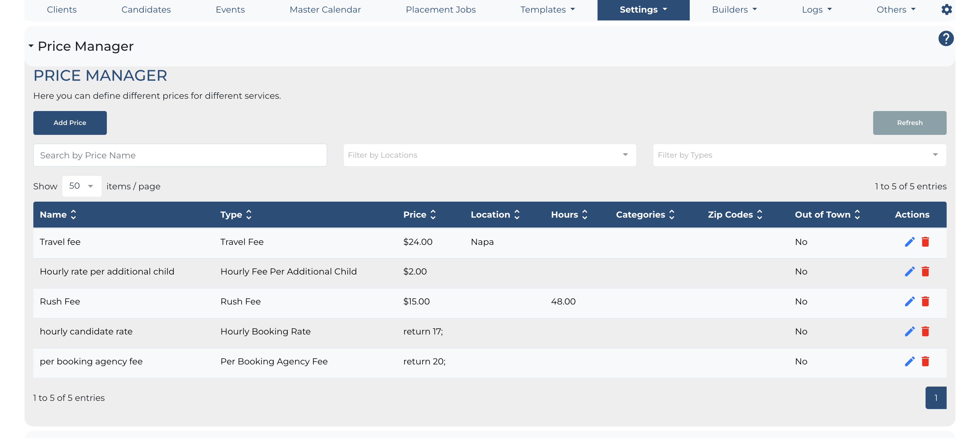Edit the per booking agency fee row
The image size is (980, 438).
(910, 361)
